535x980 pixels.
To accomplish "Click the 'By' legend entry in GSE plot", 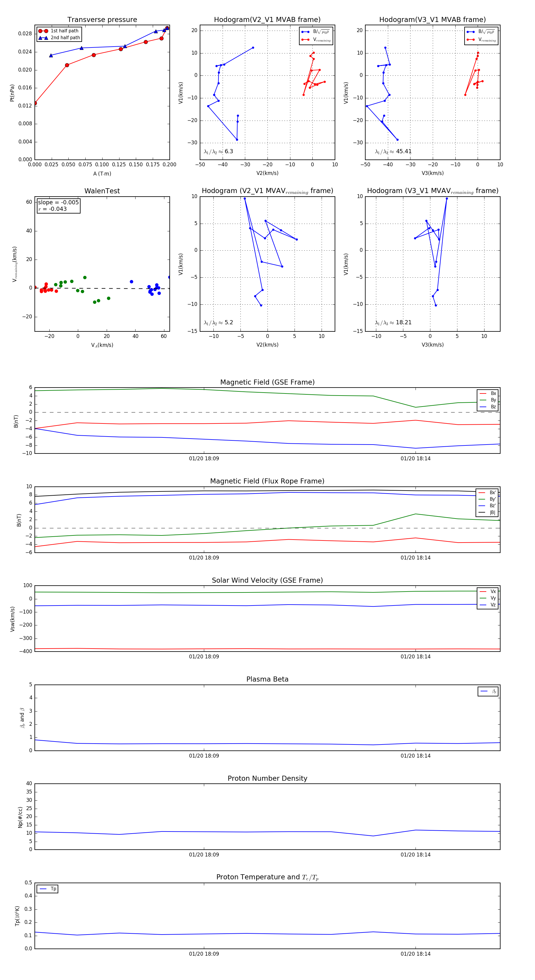I will pyautogui.click(x=488, y=400).
